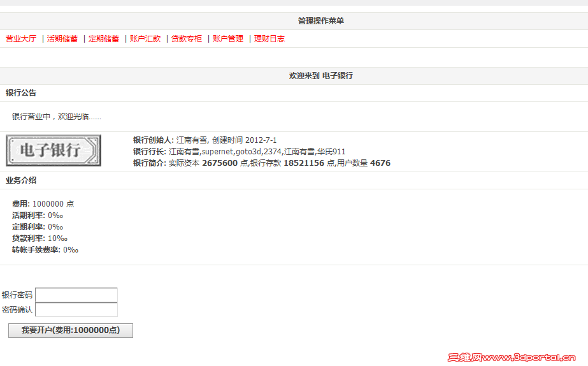The width and height of the screenshot is (588, 366).
Task: Focus the 密码确认 input field
Action: [76, 310]
